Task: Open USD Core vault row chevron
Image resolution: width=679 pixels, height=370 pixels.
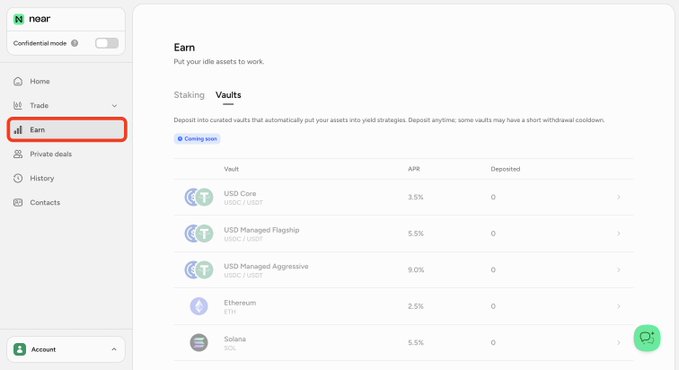Action: pos(618,197)
